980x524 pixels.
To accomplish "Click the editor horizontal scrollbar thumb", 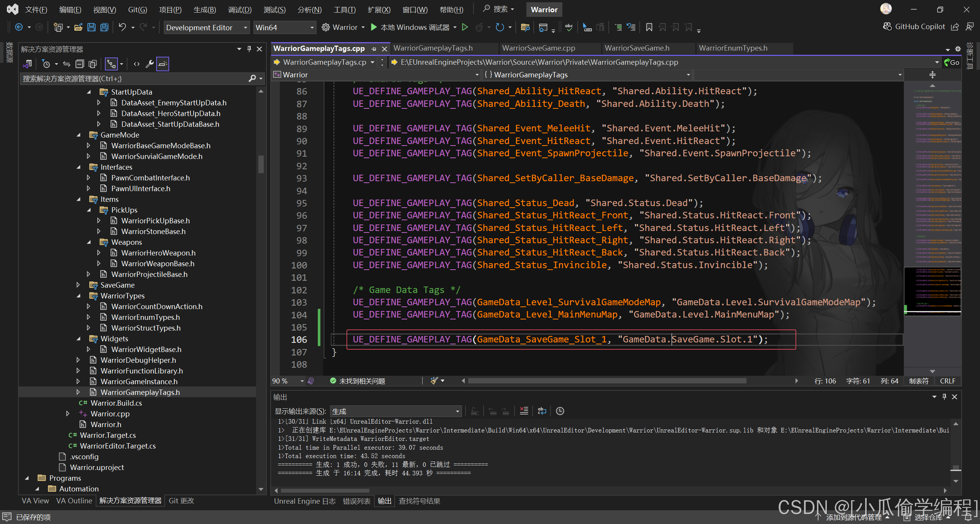I will click(x=607, y=381).
